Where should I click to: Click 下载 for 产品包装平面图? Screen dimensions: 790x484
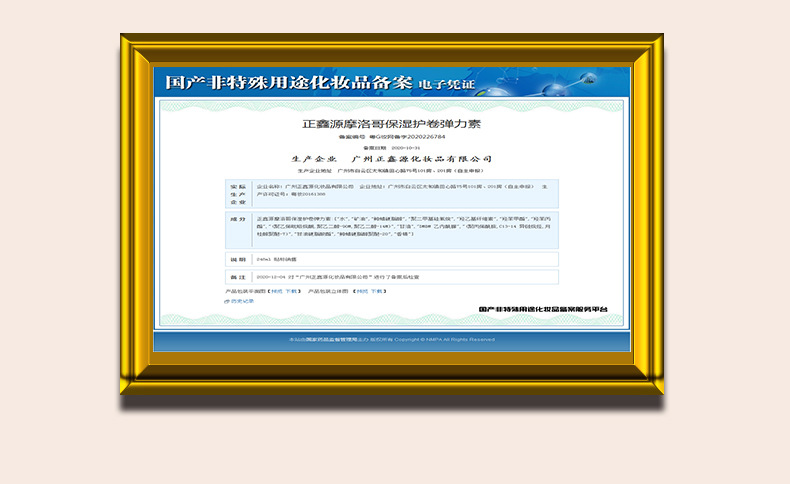tap(291, 291)
